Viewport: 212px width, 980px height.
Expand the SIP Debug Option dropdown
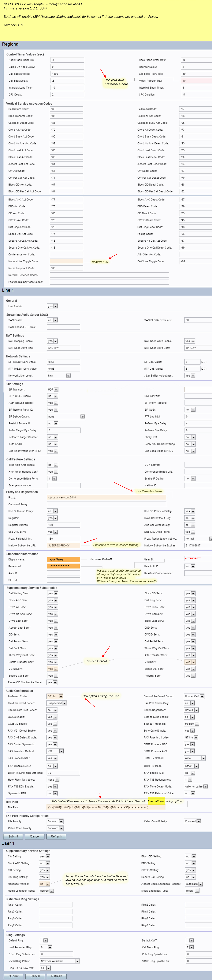[x=66, y=417]
